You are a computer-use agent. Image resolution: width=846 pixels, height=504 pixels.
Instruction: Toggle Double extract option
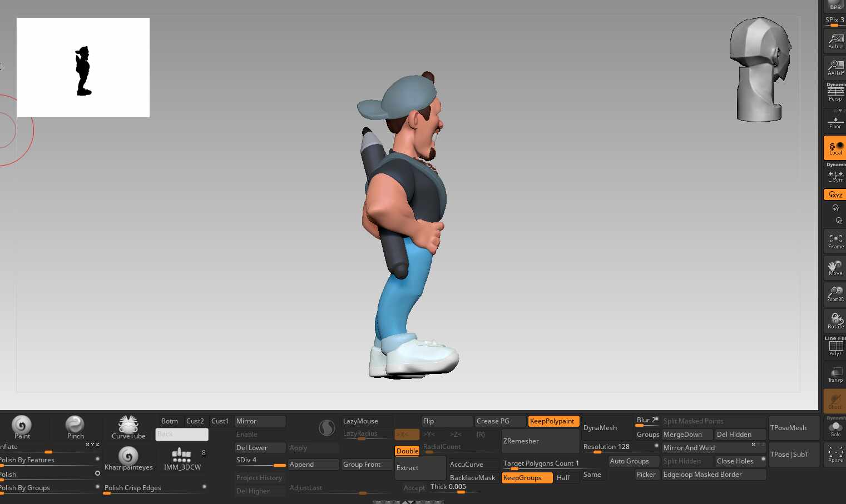(x=407, y=451)
